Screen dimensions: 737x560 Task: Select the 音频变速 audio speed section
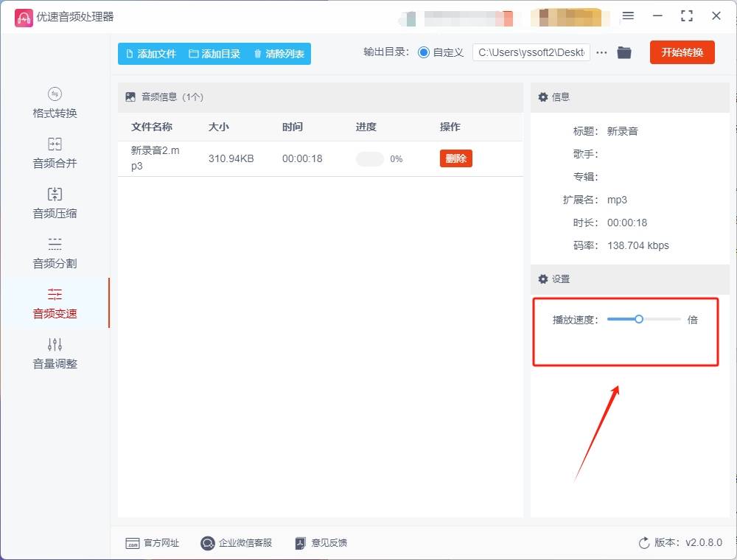point(55,304)
